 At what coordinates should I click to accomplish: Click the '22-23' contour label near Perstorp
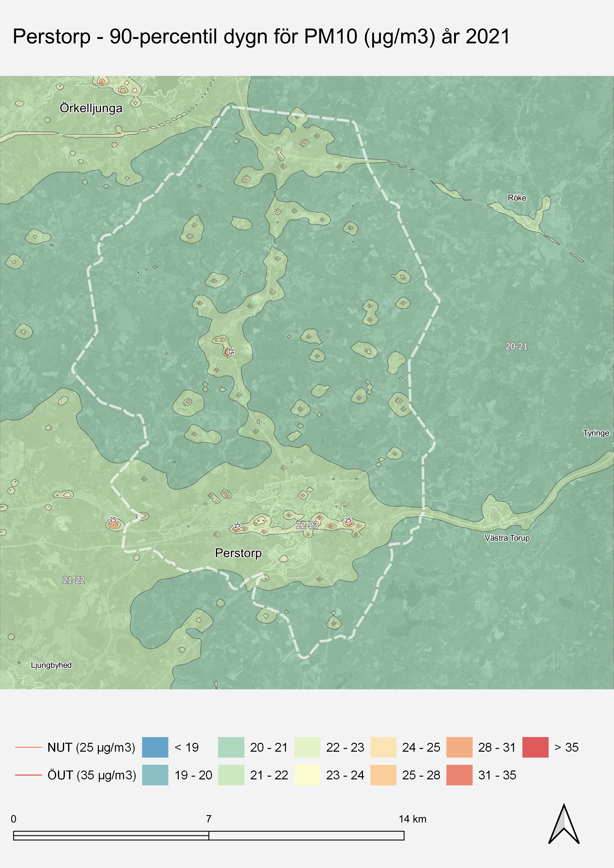(x=307, y=525)
